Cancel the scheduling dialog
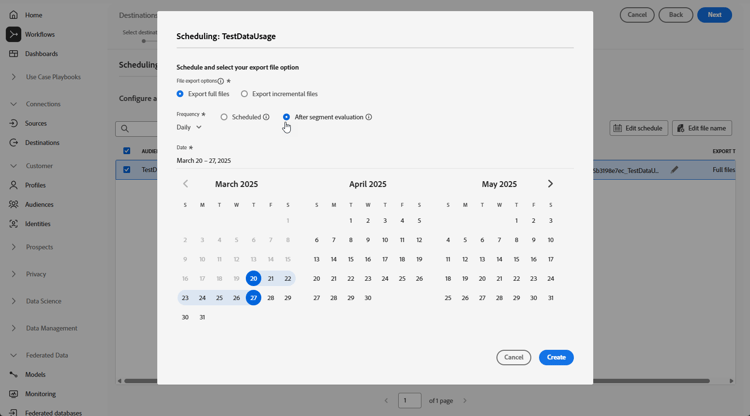The image size is (750, 416). pyautogui.click(x=514, y=357)
